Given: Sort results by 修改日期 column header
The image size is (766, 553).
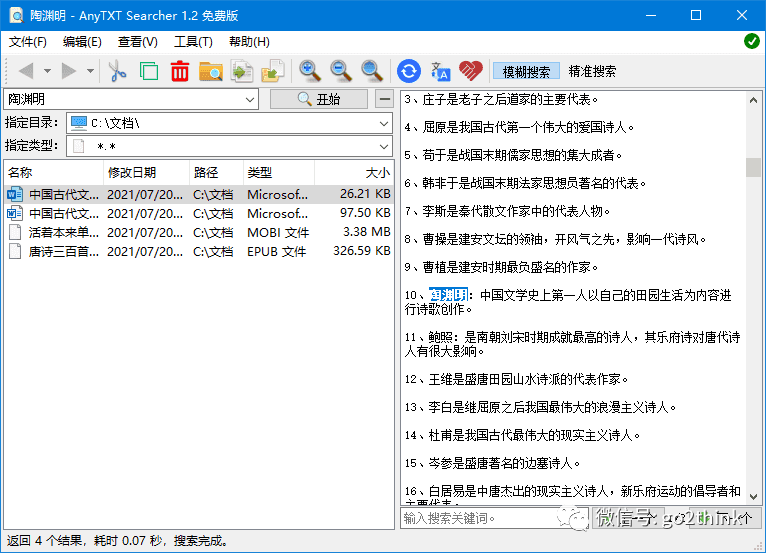Looking at the screenshot, I should point(146,172).
